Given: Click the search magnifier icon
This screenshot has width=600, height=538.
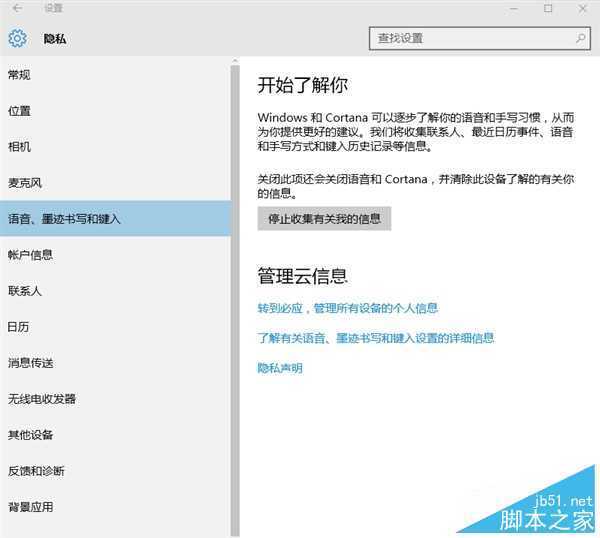Looking at the screenshot, I should (x=580, y=38).
